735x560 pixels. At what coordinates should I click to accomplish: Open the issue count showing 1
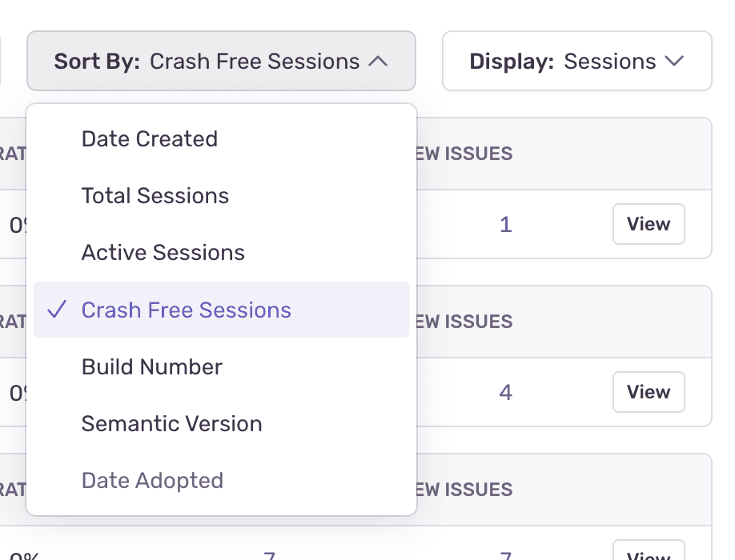coord(505,224)
